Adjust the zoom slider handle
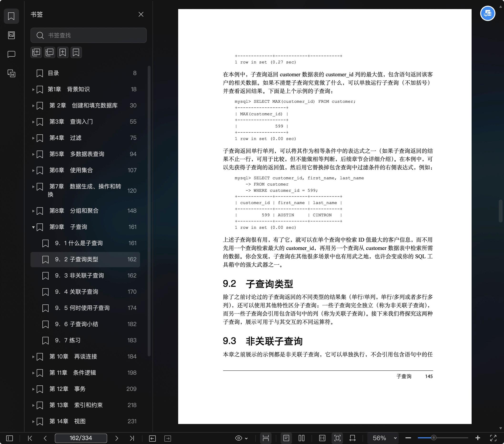Screen dimensions: 504x444 [433, 438]
